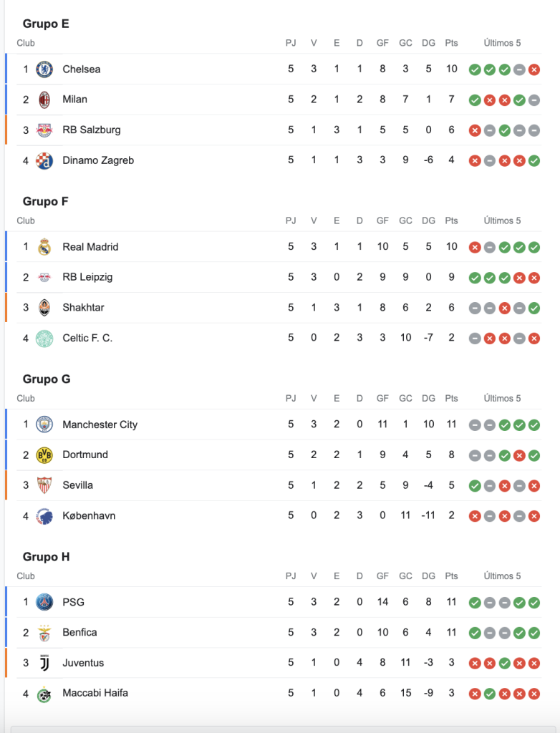The width and height of the screenshot is (560, 733).
Task: Select the Dortmund BVB logo
Action: 44,455
